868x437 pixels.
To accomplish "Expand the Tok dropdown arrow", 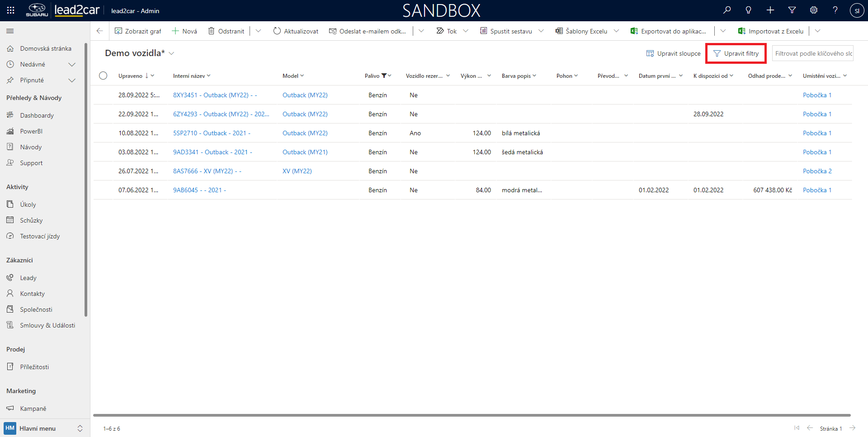I will click(x=466, y=31).
